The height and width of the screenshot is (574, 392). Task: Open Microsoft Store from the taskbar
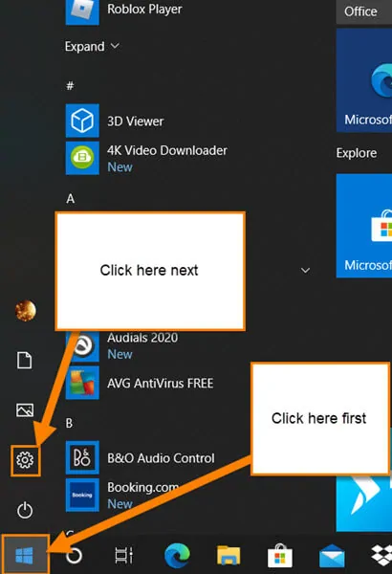(280, 555)
